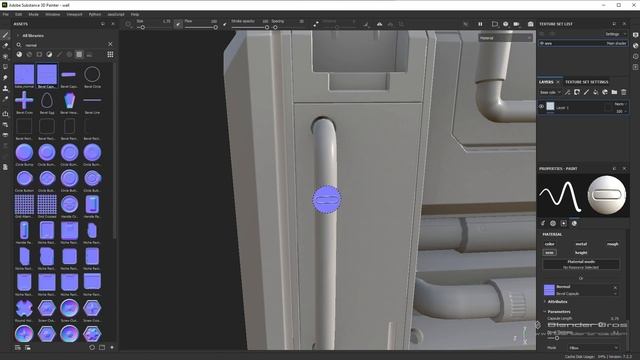The width and height of the screenshot is (640, 360).
Task: Open the camera capture screenshot icon
Action: click(x=530, y=24)
